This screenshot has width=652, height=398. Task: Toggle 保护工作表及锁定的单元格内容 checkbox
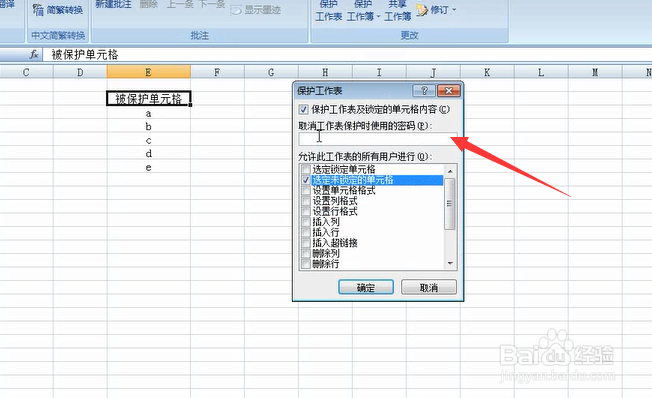point(304,109)
